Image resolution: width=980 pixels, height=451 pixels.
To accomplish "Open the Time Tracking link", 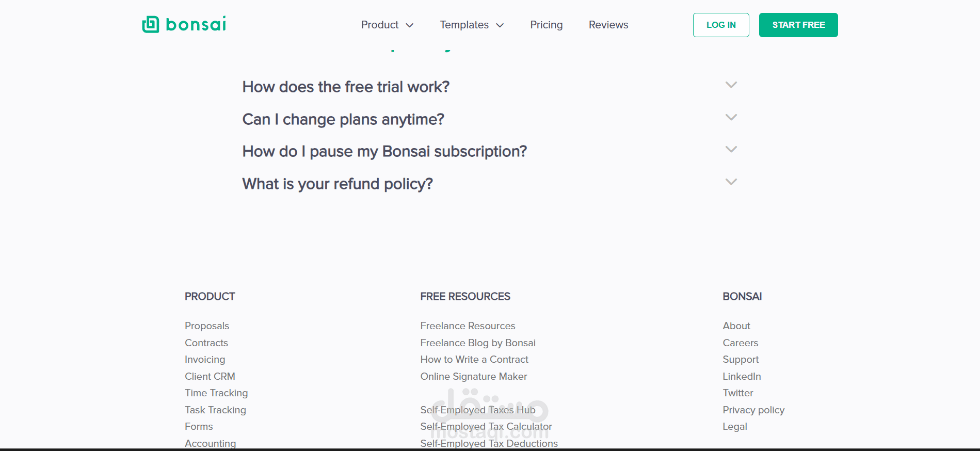I will click(x=216, y=393).
